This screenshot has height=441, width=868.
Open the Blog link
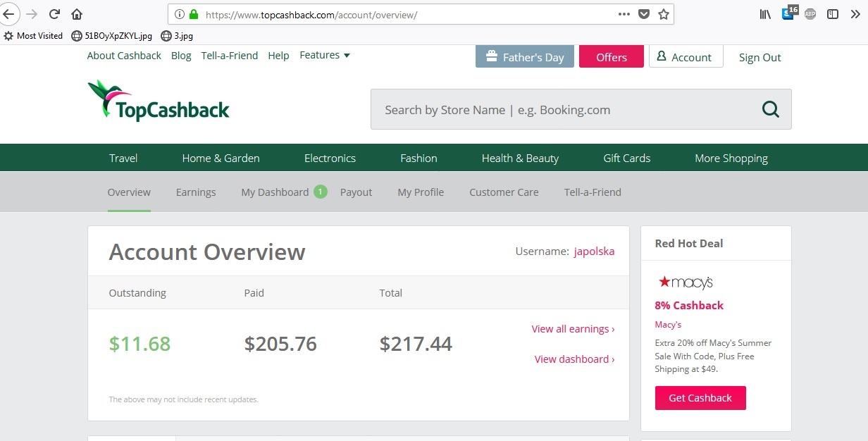[x=181, y=56]
